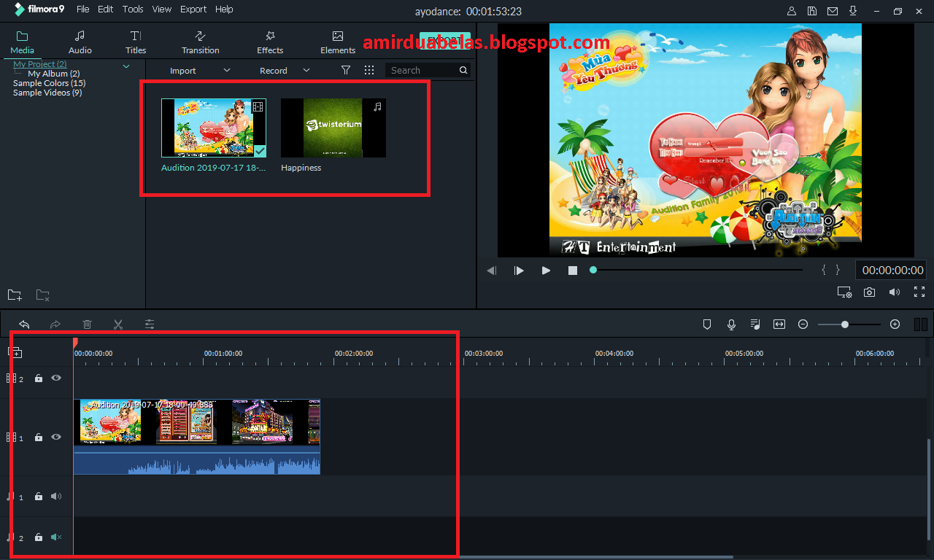Lock audio track 2
This screenshot has width=934, height=560.
tap(39, 537)
